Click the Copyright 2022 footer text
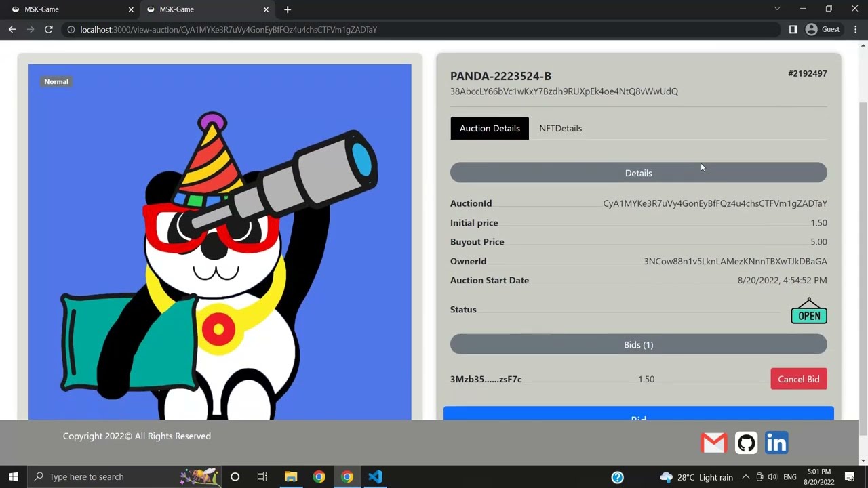The image size is (868, 488). tap(137, 436)
